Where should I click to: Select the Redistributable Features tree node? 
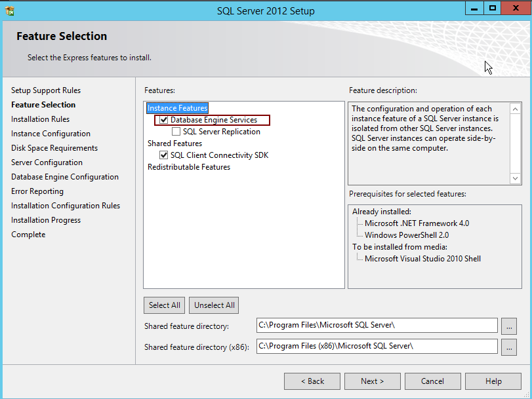click(x=188, y=167)
